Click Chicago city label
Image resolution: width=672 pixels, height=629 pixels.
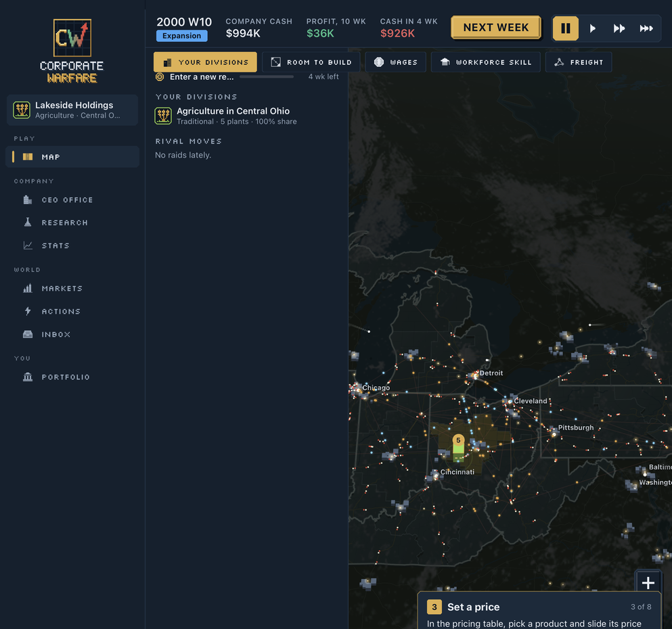pyautogui.click(x=376, y=388)
